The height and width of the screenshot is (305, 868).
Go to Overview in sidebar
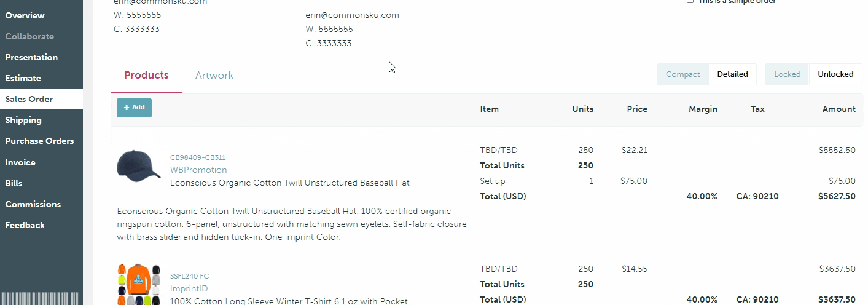(25, 15)
